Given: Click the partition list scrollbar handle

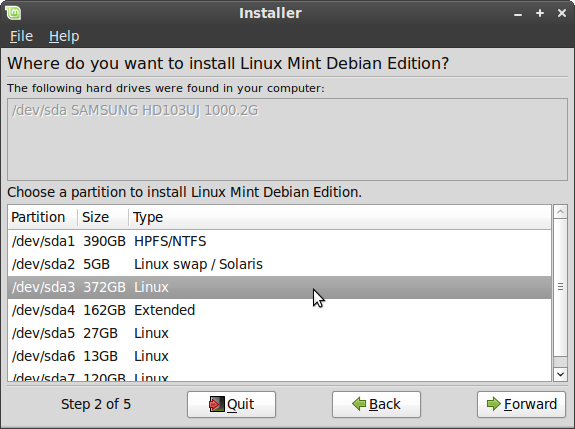Looking at the screenshot, I should coord(560,287).
